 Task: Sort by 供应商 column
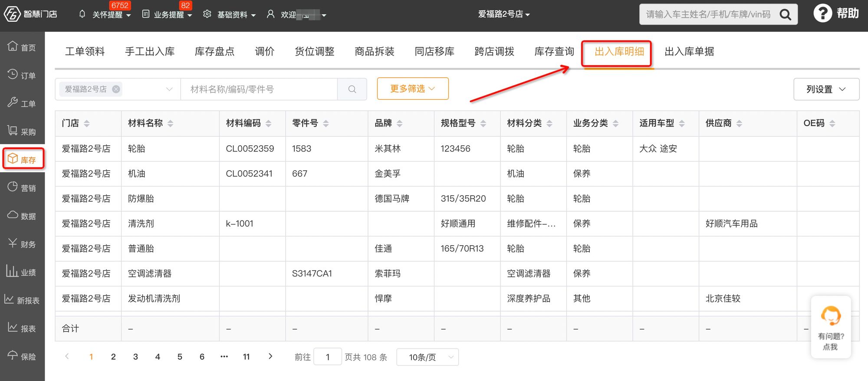[x=739, y=123]
